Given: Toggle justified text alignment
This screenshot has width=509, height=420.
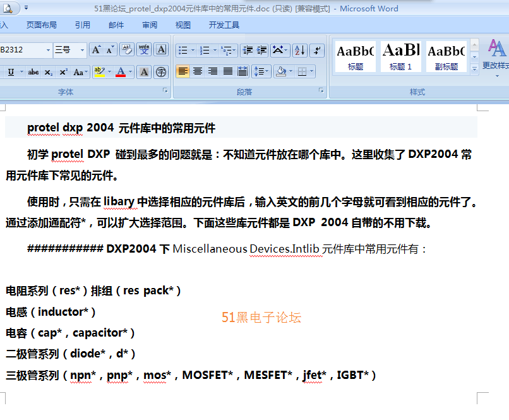Looking at the screenshot, I should tap(227, 71).
